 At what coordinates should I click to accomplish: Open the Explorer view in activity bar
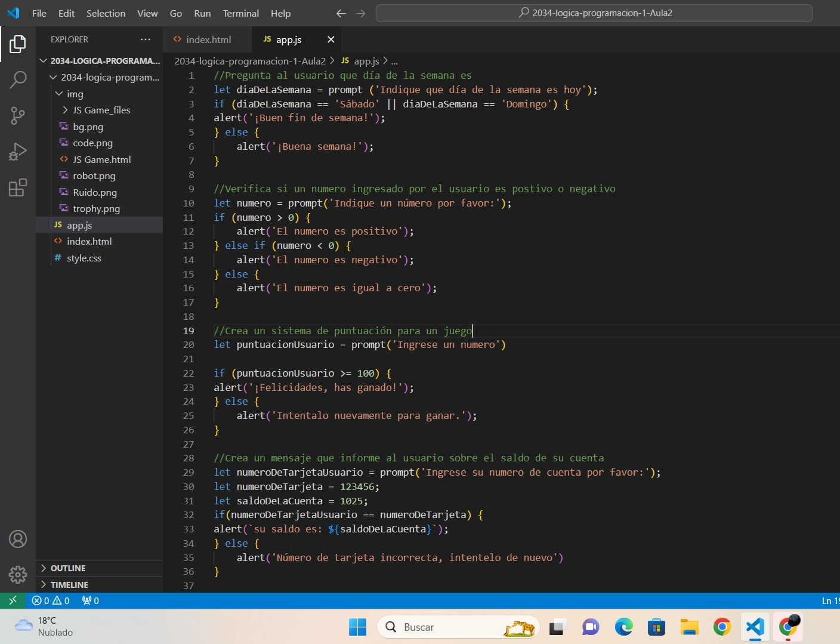pos(18,44)
